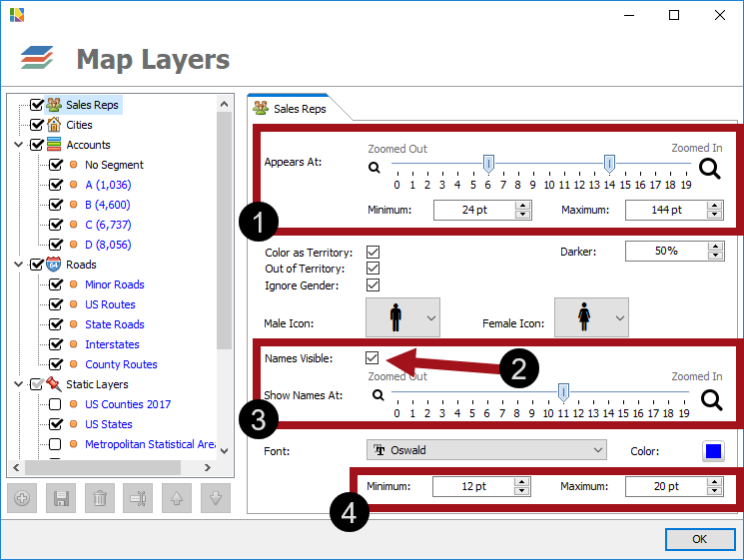744x560 pixels.
Task: Toggle the Names Visible checkbox
Action: coord(372,357)
